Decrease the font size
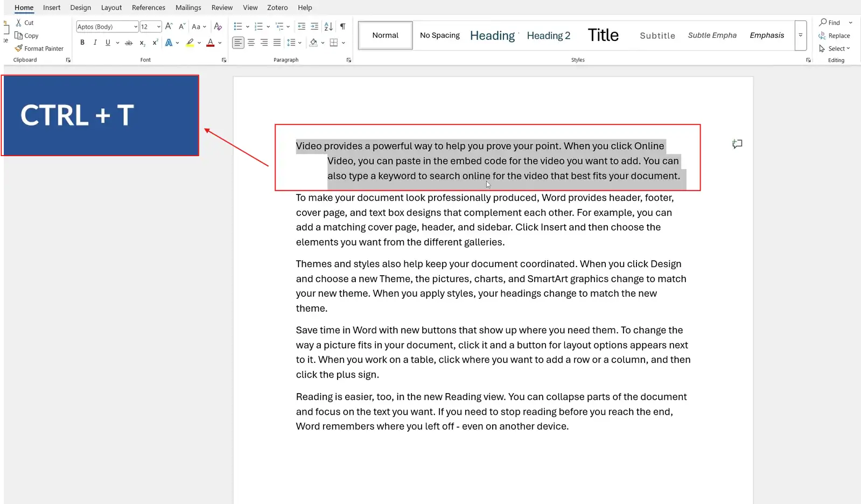 click(182, 26)
